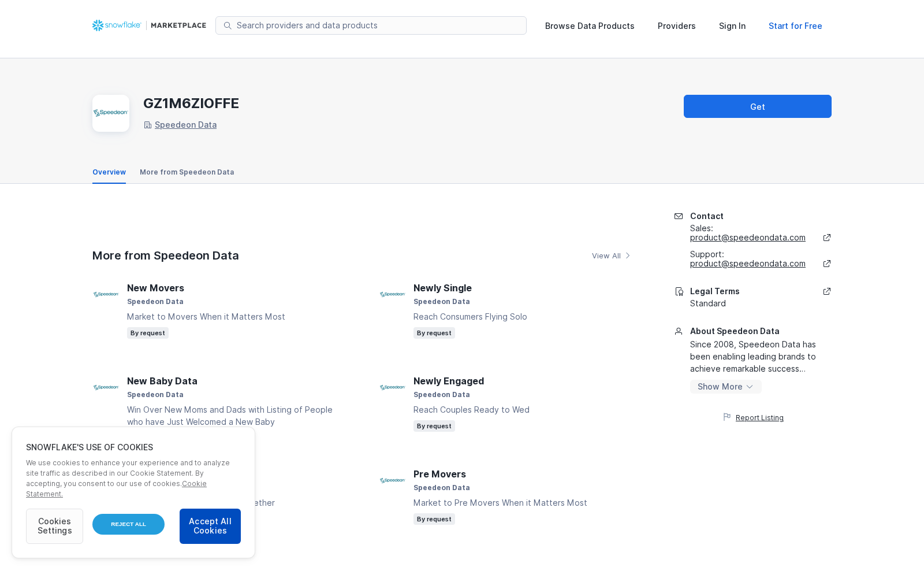The width and height of the screenshot is (924, 578).
Task: Click the Support product@speedeondata.com email link
Action: tap(748, 264)
